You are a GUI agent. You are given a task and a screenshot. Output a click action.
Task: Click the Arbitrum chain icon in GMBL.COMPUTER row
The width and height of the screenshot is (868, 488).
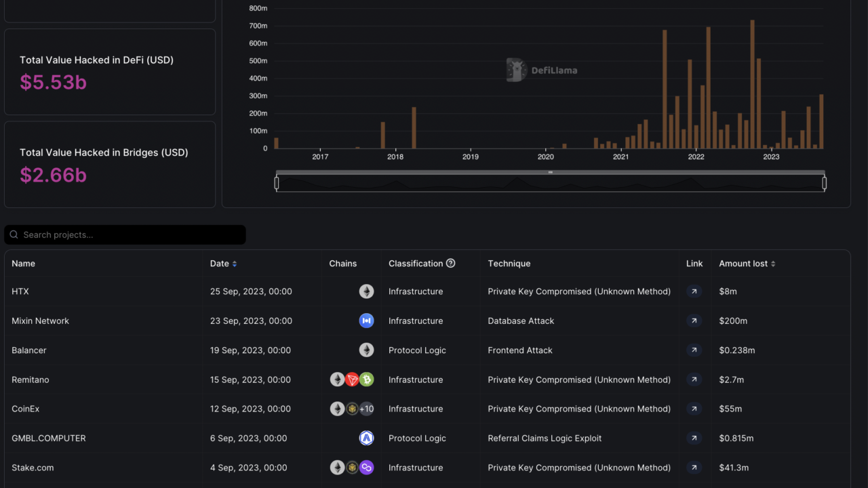366,439
